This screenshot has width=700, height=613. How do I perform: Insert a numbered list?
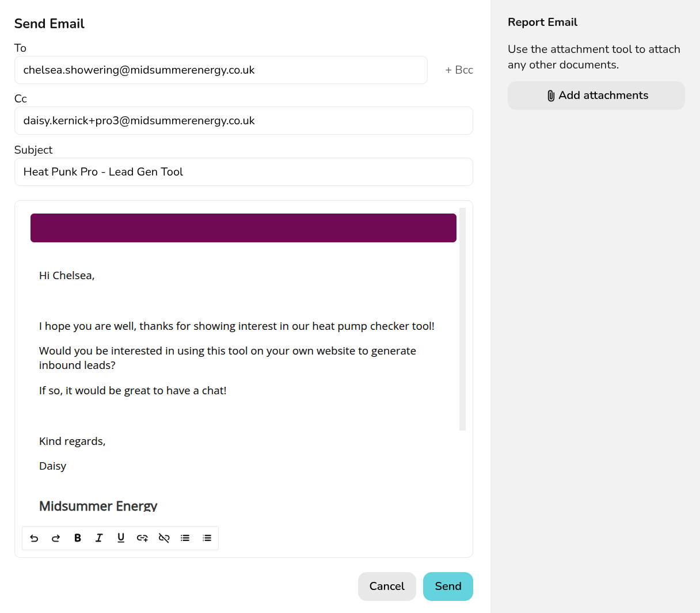coord(207,538)
